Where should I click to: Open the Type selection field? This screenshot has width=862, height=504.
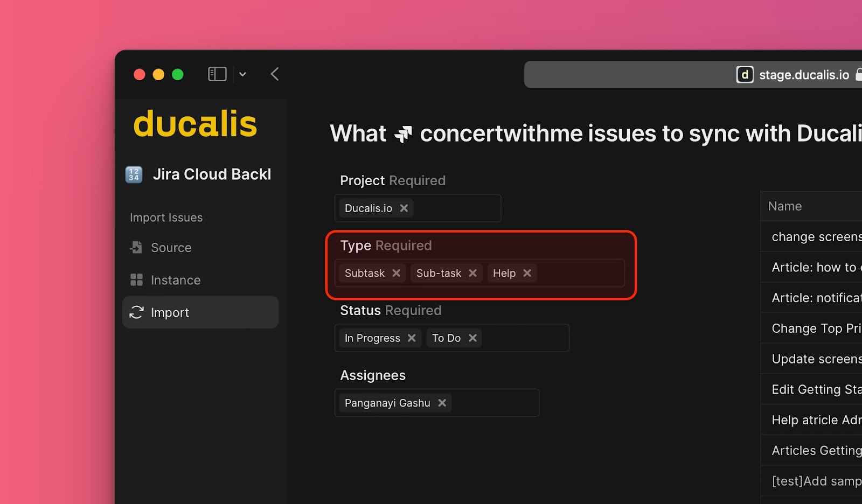(x=479, y=273)
